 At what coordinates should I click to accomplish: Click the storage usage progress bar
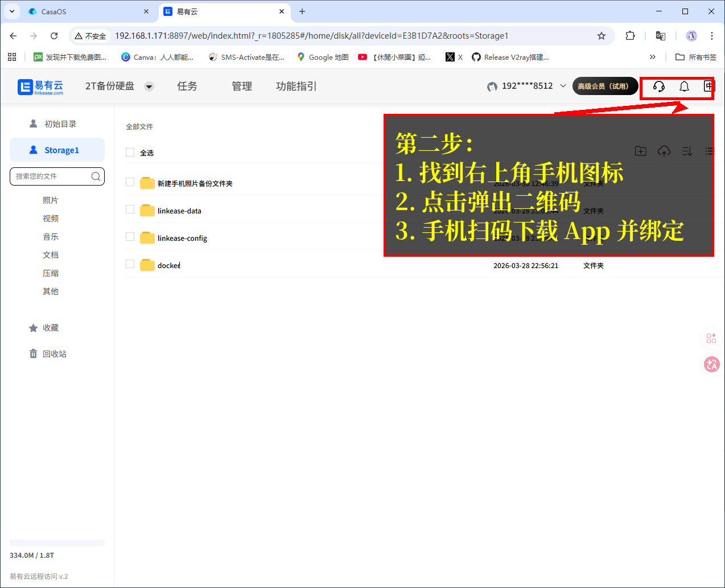tap(57, 543)
